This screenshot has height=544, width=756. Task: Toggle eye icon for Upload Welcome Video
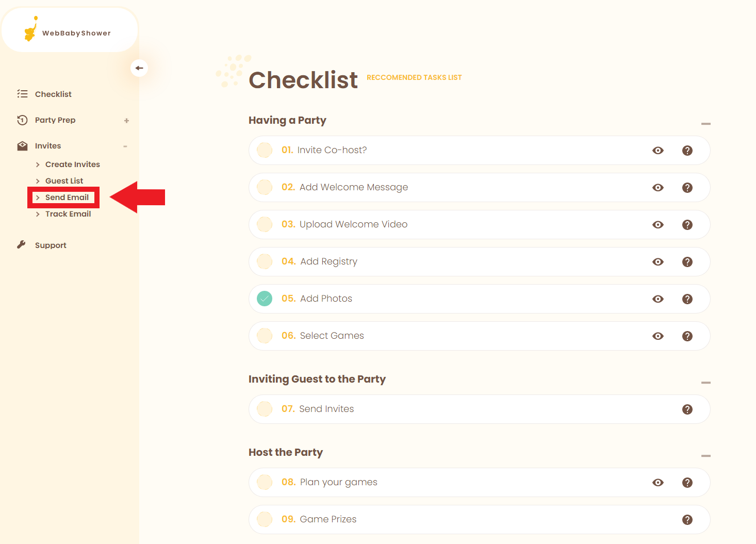658,225
